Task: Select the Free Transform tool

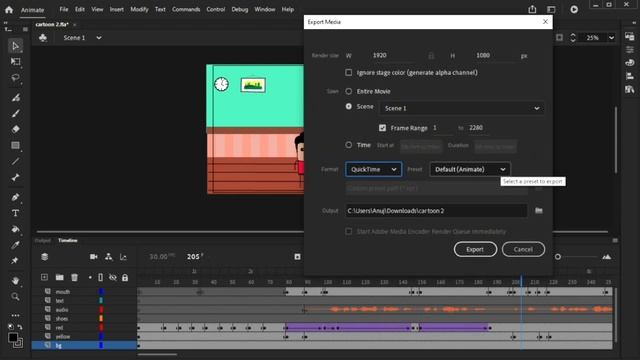Action: [x=15, y=62]
